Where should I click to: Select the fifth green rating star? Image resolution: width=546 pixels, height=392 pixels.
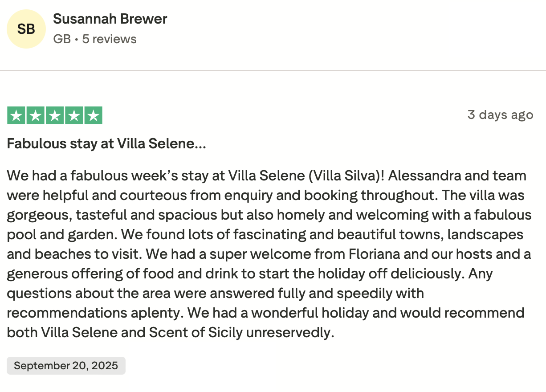click(x=93, y=116)
